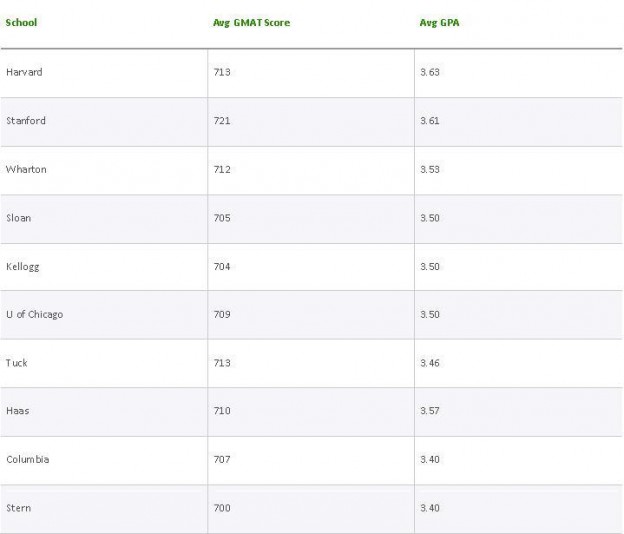The width and height of the screenshot is (624, 534).
Task: Select the Stern school name
Action: point(18,508)
